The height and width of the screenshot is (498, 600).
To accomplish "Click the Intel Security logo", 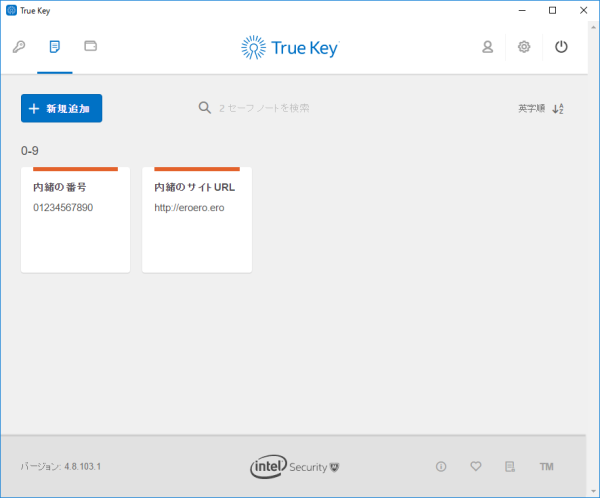I will coord(295,467).
